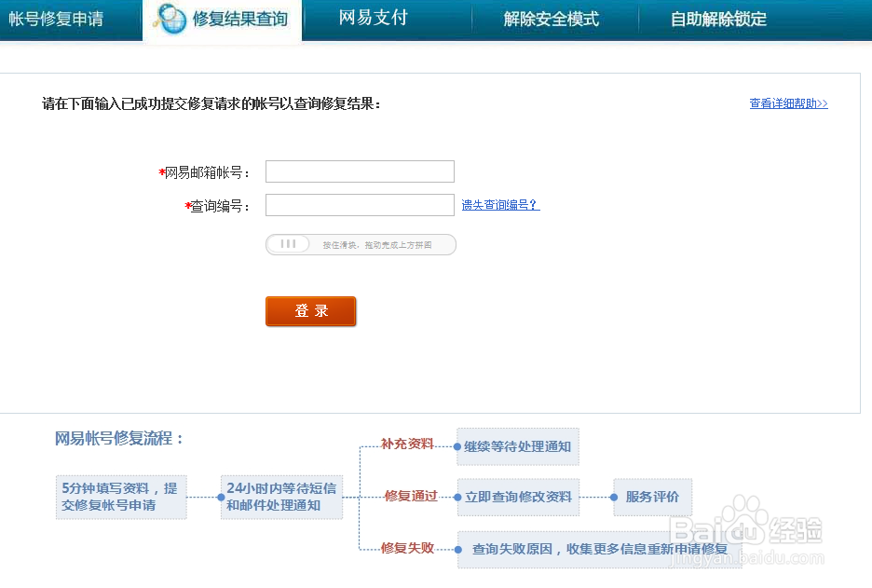Viewport: 872px width, 588px height.
Task: Click the 修复通过 label
Action: point(411,496)
